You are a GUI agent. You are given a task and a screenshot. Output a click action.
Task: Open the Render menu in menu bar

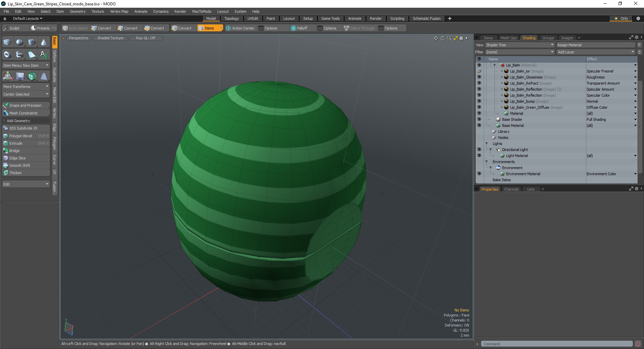[180, 11]
